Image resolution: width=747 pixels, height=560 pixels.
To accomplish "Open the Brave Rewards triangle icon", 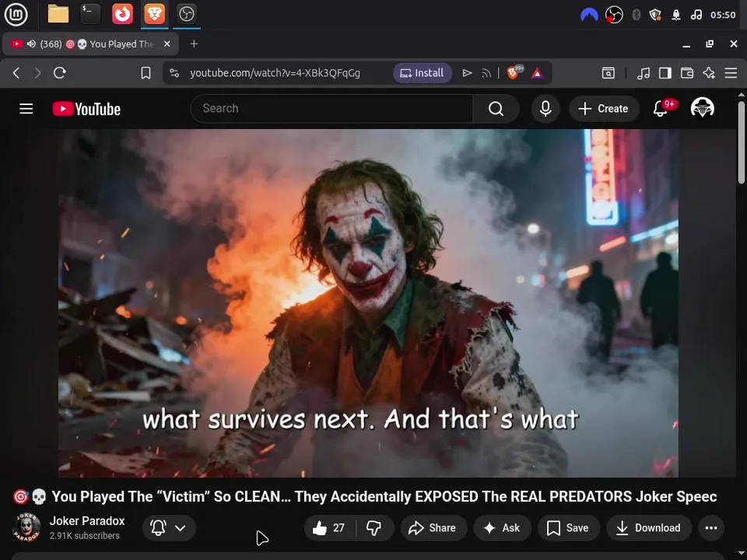I will click(x=538, y=73).
